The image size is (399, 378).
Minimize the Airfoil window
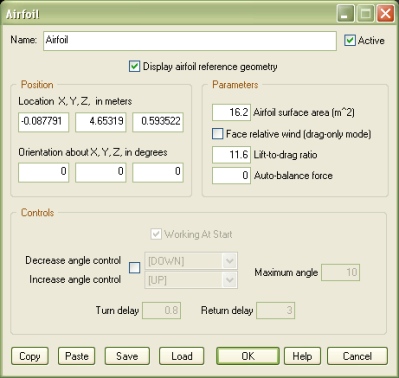(x=345, y=14)
